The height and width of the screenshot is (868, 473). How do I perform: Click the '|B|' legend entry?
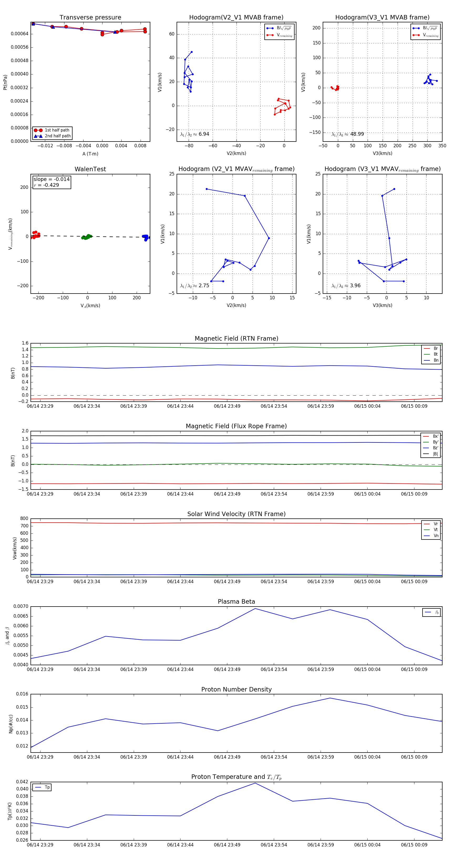coord(431,454)
